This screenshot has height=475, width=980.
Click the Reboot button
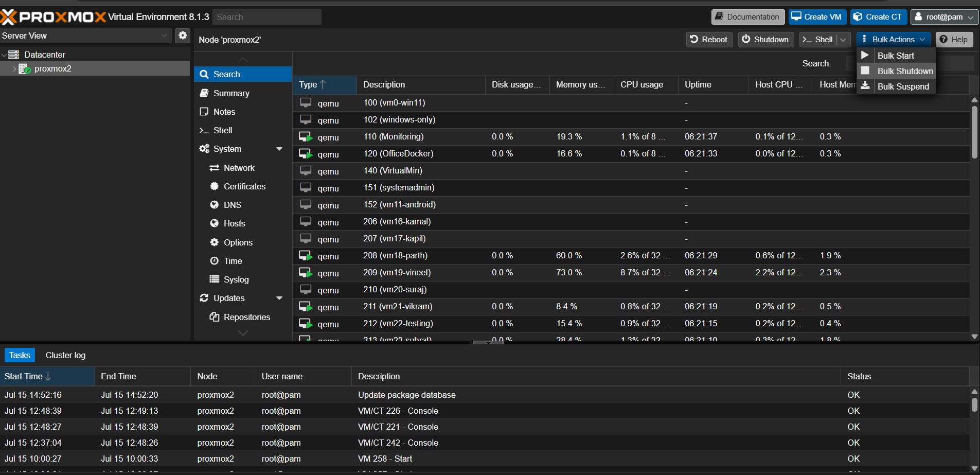click(709, 40)
